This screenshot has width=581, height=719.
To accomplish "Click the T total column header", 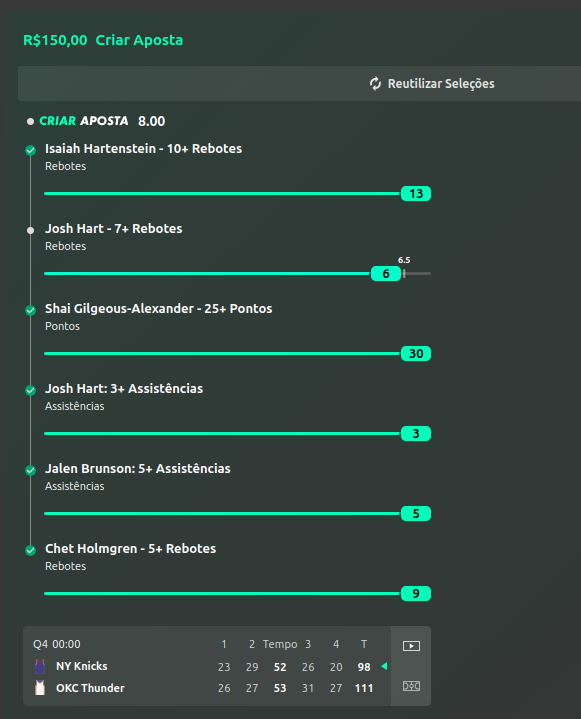I will (x=364, y=644).
